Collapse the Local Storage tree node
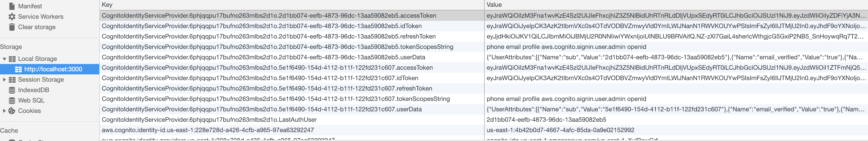 (x=4, y=59)
